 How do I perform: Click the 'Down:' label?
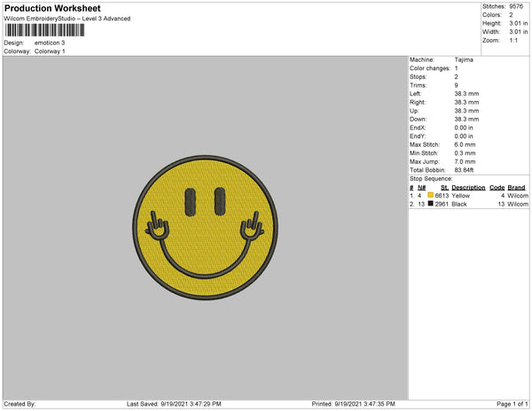click(x=418, y=119)
